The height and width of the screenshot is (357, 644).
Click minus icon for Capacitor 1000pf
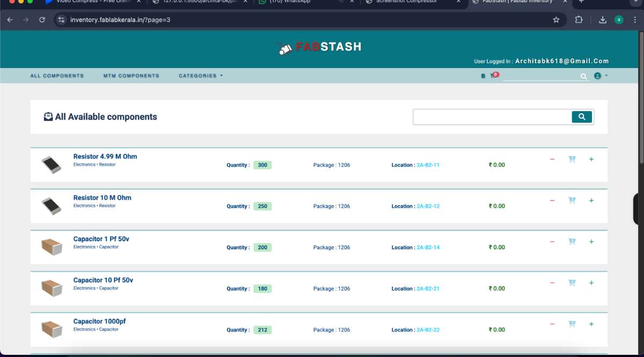tap(552, 324)
